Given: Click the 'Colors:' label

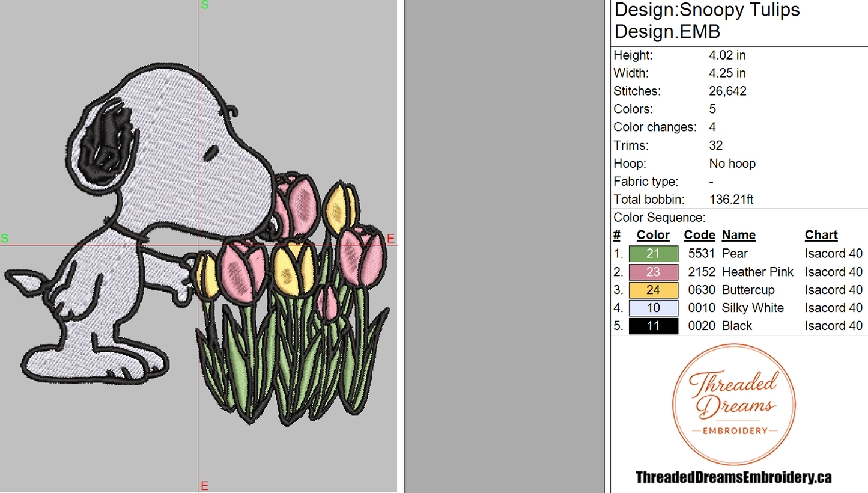Looking at the screenshot, I should coord(633,109).
